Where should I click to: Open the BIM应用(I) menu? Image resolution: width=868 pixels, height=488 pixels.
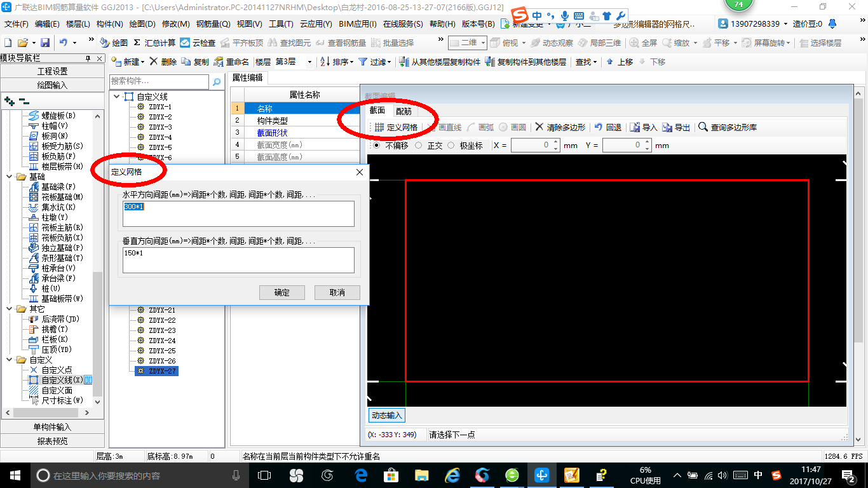point(358,24)
